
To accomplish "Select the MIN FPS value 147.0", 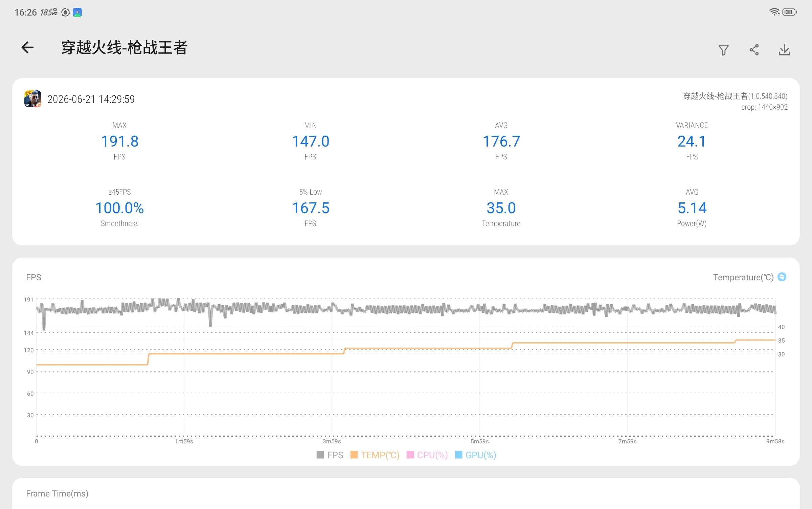I will pos(311,141).
